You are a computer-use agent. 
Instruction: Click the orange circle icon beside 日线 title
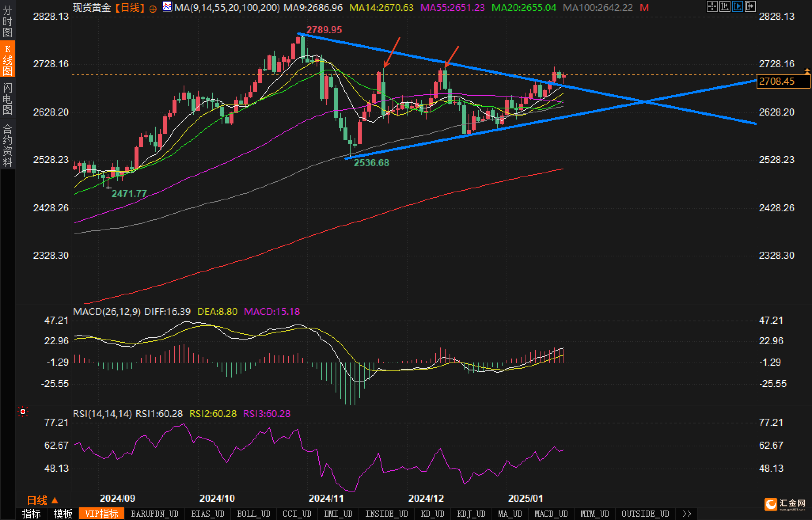tap(153, 9)
